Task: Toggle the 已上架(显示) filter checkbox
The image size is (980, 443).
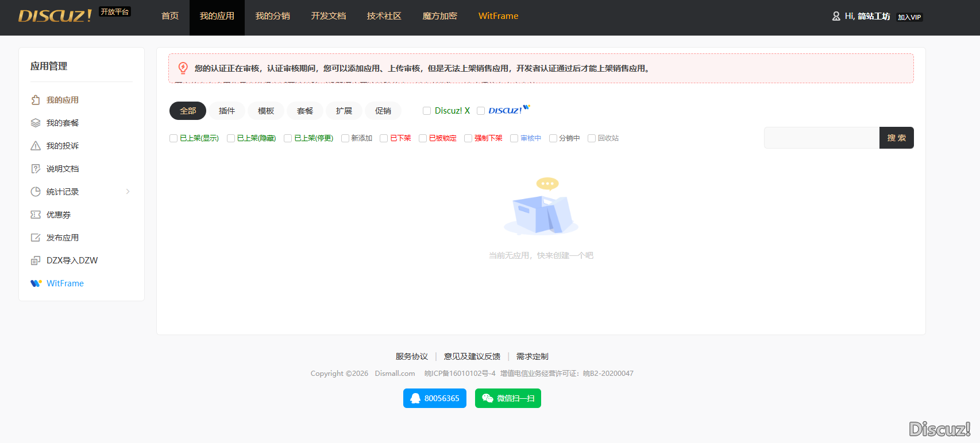Action: (173, 138)
